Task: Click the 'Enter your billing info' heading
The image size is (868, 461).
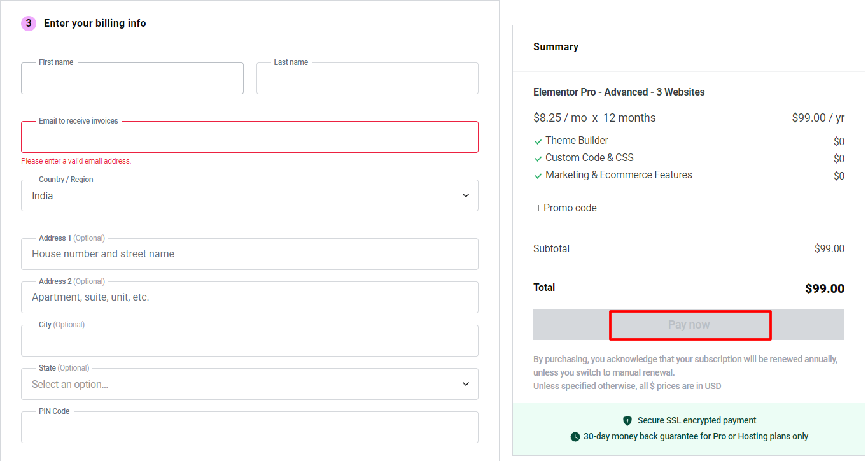Action: 95,24
